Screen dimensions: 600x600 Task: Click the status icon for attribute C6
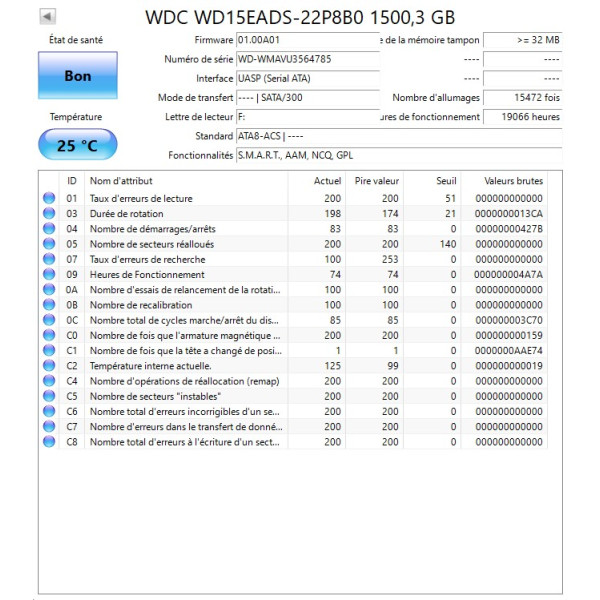pos(49,411)
